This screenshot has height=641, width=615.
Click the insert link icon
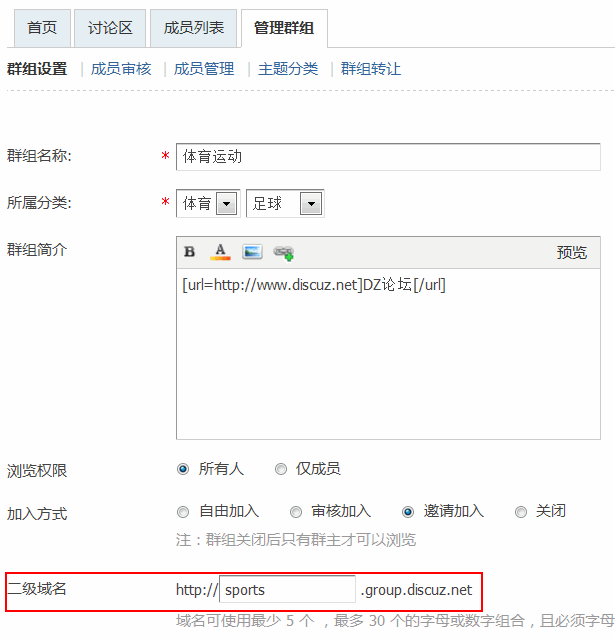pyautogui.click(x=283, y=252)
